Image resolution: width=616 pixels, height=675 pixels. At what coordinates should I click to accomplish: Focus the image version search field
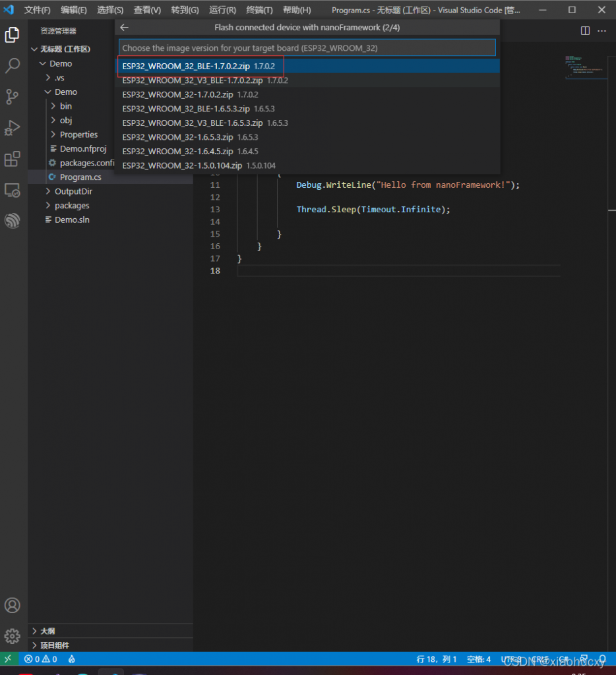click(x=307, y=47)
